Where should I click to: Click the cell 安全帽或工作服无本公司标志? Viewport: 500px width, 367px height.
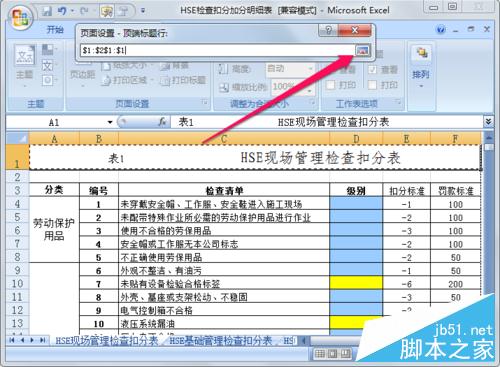pyautogui.click(x=224, y=244)
